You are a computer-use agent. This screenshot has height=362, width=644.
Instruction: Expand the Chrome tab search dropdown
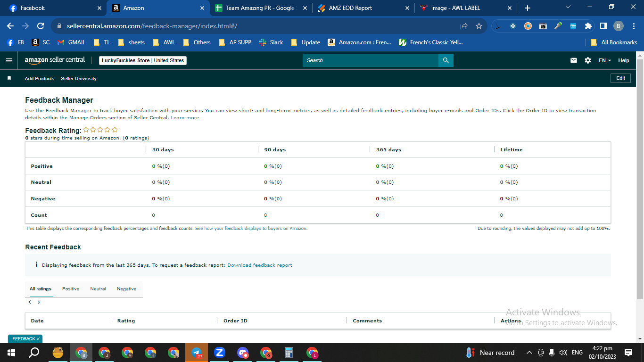click(x=568, y=7)
